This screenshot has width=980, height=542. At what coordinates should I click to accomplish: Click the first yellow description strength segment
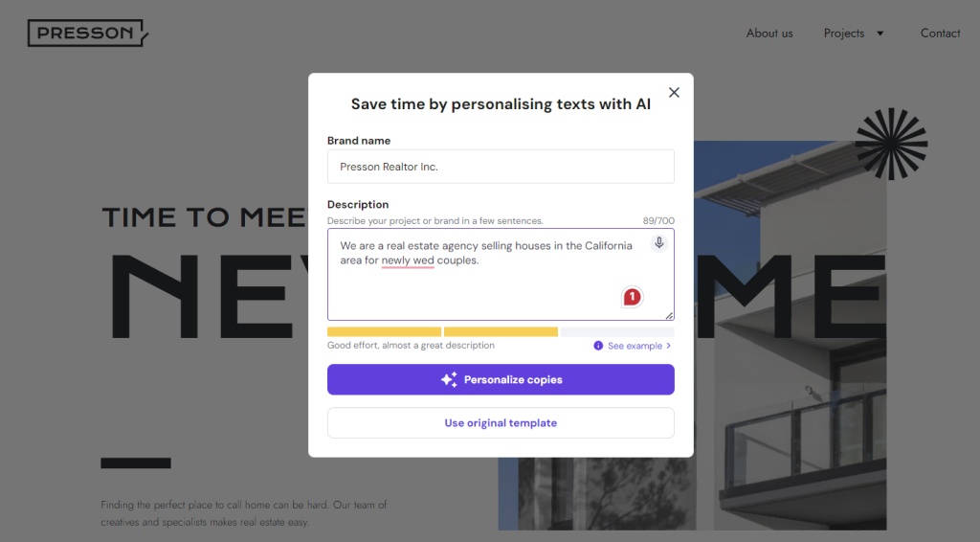tap(384, 332)
